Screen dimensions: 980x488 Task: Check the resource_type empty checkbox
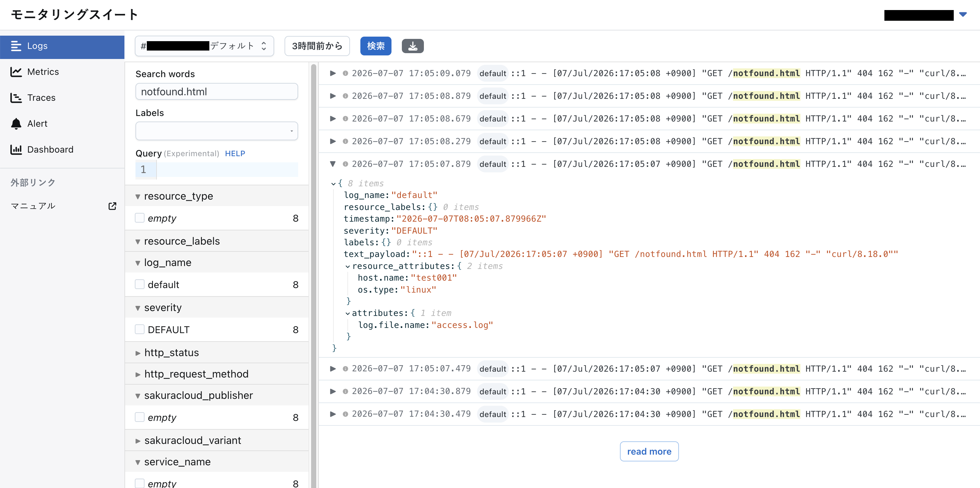(140, 218)
